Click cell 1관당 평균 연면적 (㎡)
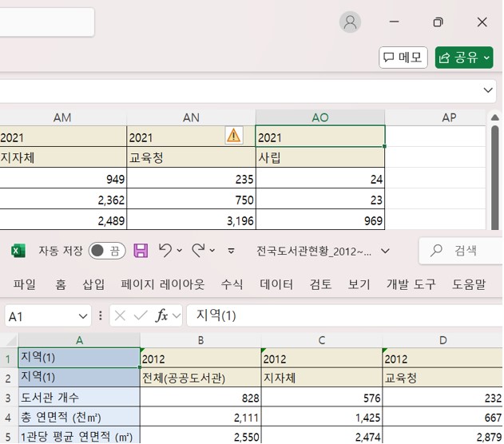This screenshot has width=504, height=444. pyautogui.click(x=79, y=436)
